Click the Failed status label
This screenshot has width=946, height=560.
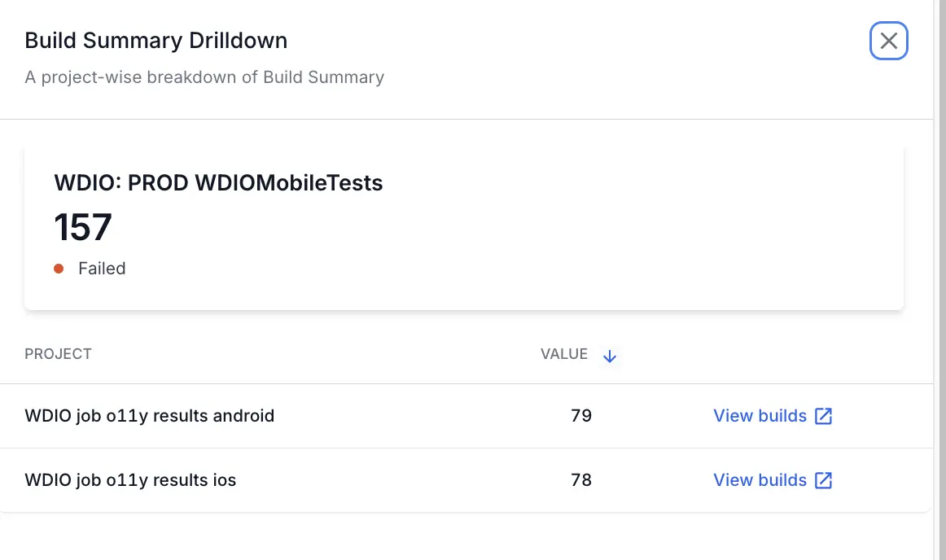[102, 269]
